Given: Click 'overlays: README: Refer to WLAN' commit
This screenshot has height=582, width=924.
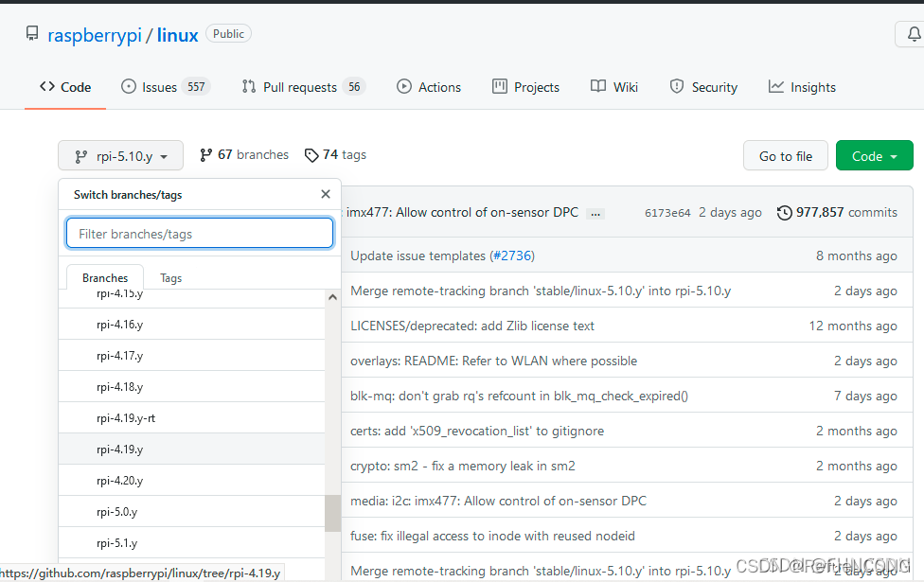Looking at the screenshot, I should (493, 361).
